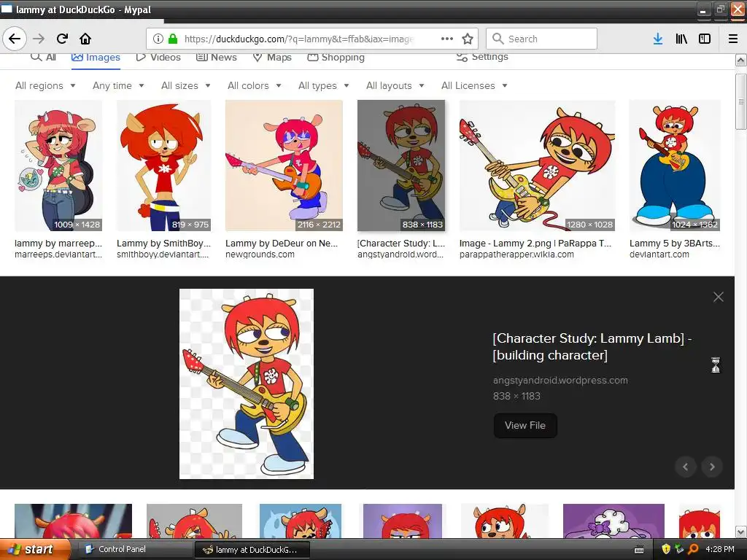The image size is (747, 560).
Task: Open the lammy by marreep... result title
Action: click(x=58, y=244)
